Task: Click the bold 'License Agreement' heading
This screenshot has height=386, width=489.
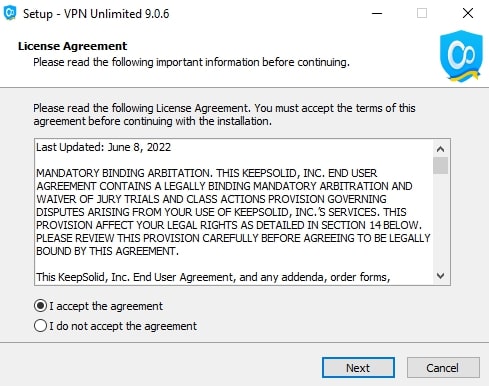Action: coord(72,46)
